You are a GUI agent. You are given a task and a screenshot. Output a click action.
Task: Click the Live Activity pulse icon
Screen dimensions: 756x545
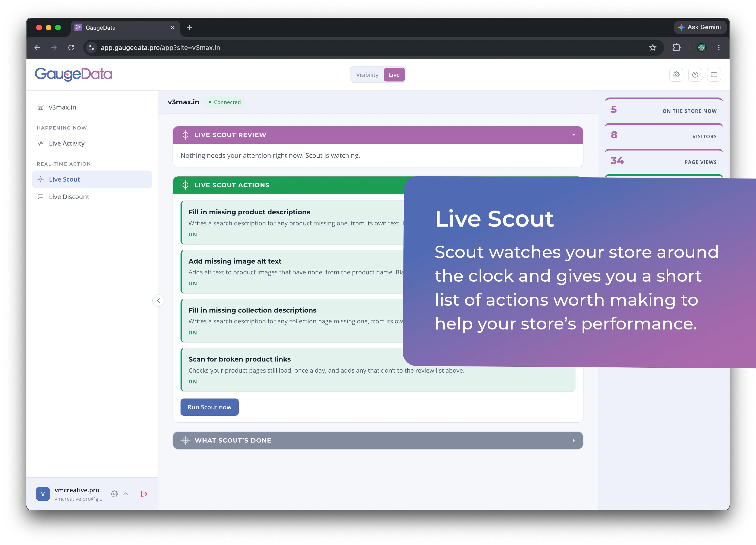[x=40, y=143]
